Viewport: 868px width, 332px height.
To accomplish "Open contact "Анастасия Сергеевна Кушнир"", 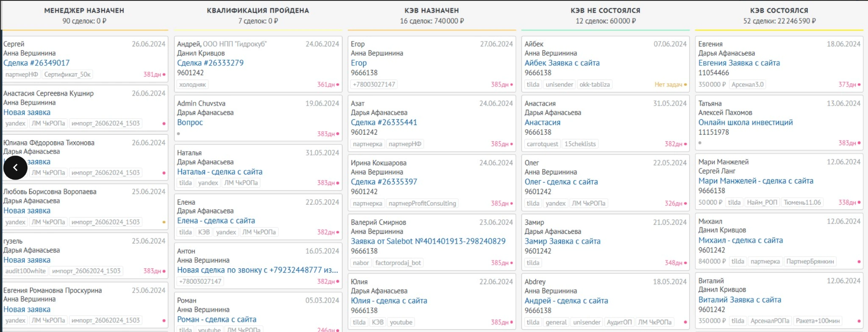I will click(x=49, y=93).
